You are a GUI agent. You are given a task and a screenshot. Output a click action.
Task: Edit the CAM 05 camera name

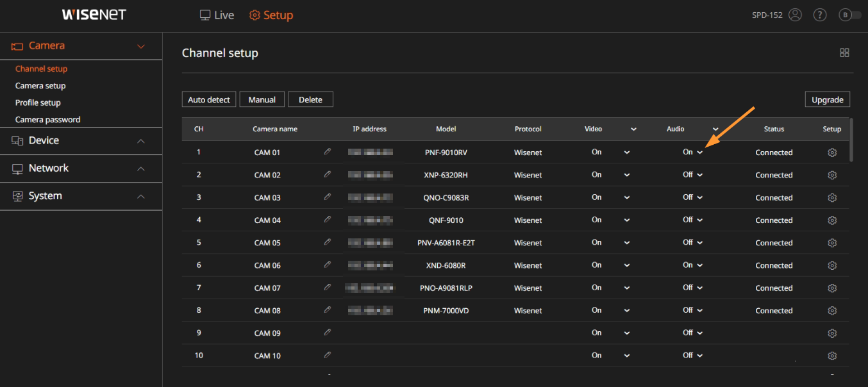click(x=328, y=242)
